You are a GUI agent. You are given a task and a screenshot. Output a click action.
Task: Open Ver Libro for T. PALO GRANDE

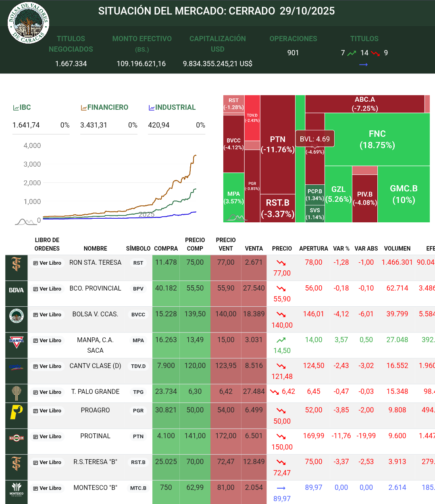click(x=47, y=392)
